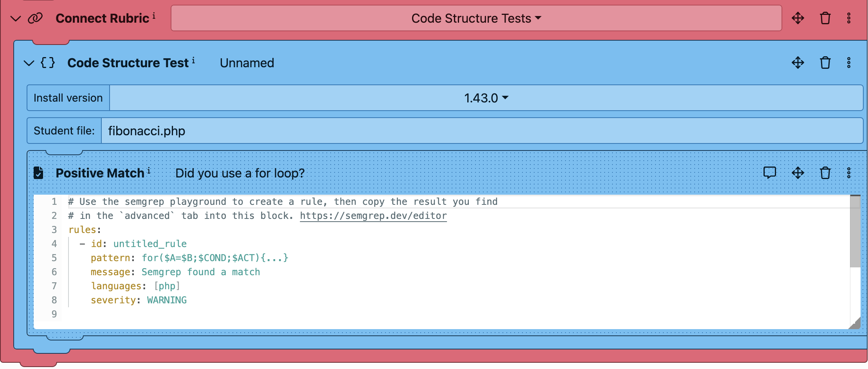Toggle the Positive Match file icon
The width and height of the screenshot is (868, 369).
(x=38, y=173)
